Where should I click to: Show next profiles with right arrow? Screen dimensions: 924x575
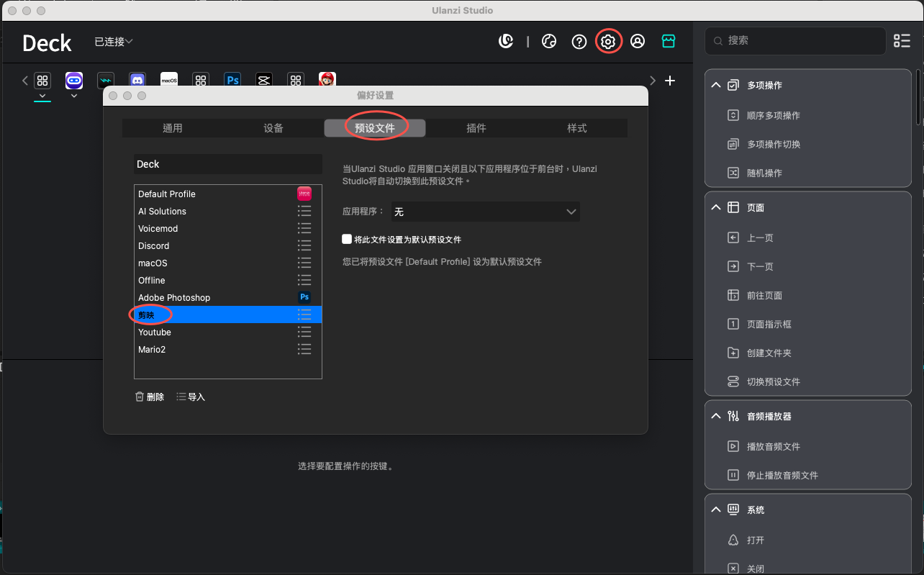[653, 81]
